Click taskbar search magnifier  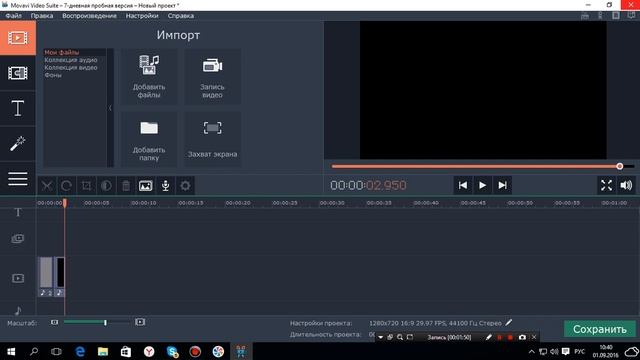click(x=34, y=351)
